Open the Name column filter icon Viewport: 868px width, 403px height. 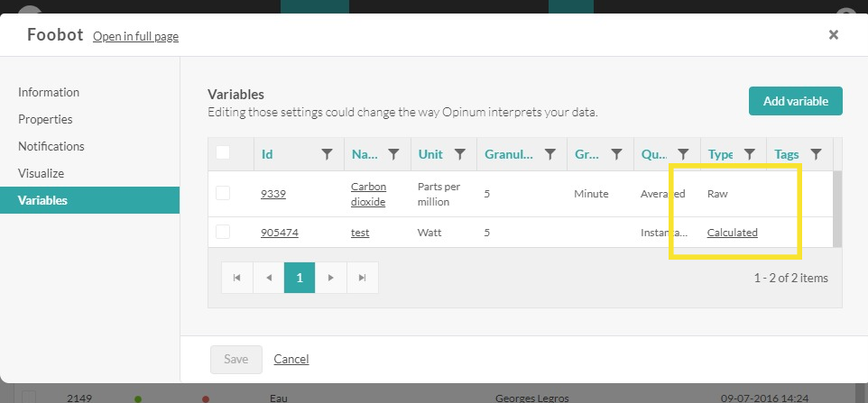(x=393, y=154)
